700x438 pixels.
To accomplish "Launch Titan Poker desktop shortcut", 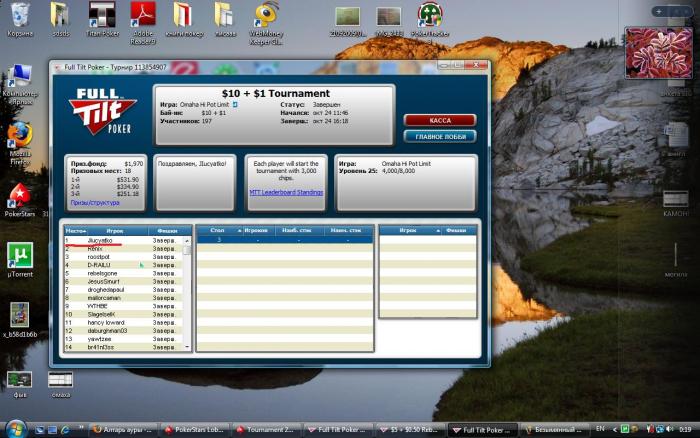I will 102,20.
